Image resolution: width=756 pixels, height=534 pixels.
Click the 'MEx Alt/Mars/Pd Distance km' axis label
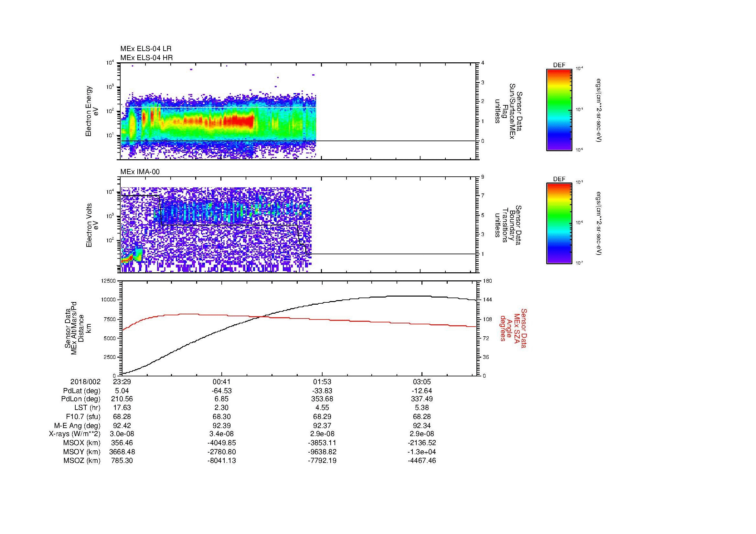(78, 328)
